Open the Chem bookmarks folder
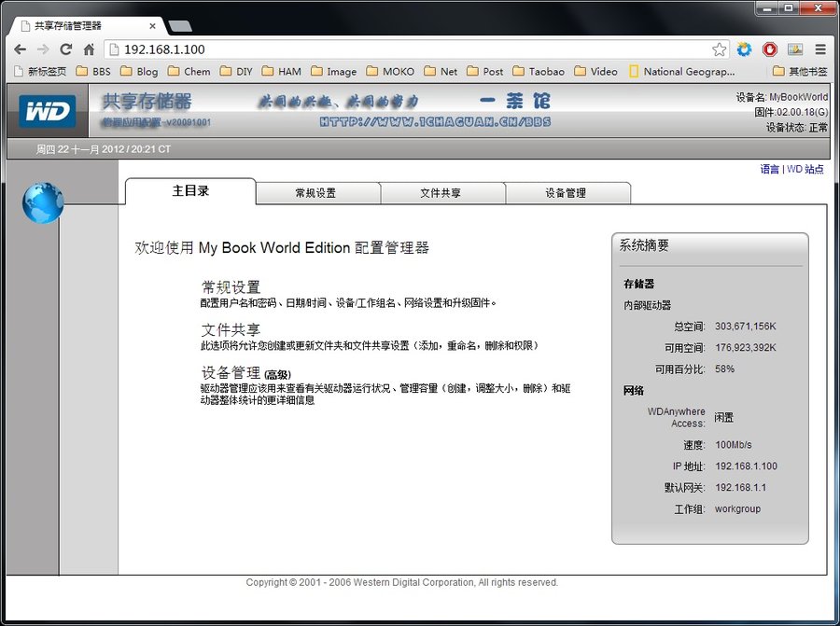The width and height of the screenshot is (840, 626). [x=189, y=71]
